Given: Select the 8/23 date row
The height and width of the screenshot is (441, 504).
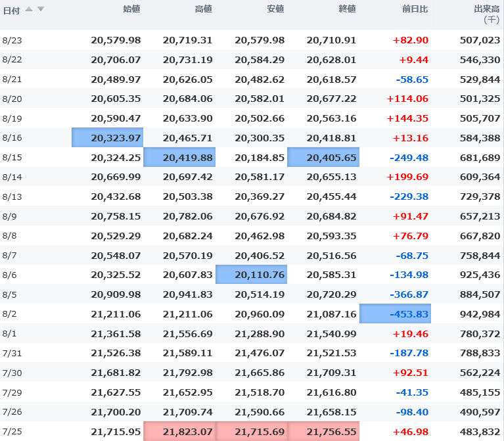Looking at the screenshot, I should tap(12, 40).
